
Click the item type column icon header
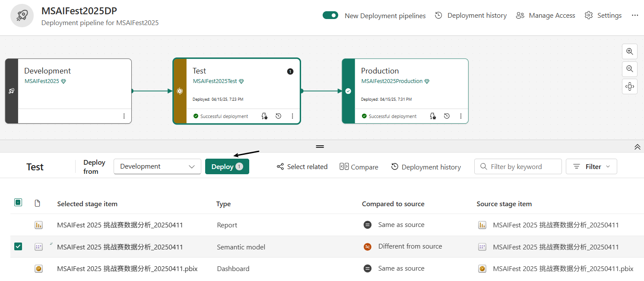(x=38, y=203)
